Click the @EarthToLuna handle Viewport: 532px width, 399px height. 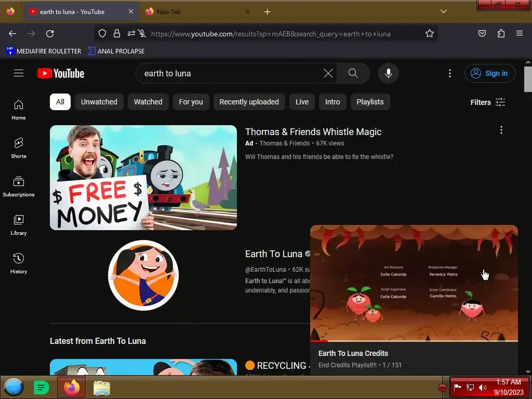pyautogui.click(x=265, y=270)
